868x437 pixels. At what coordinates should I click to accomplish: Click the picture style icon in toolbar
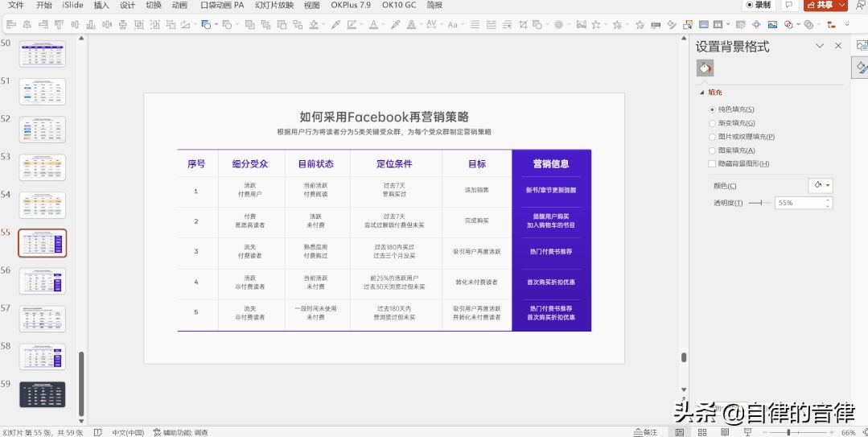point(581,24)
